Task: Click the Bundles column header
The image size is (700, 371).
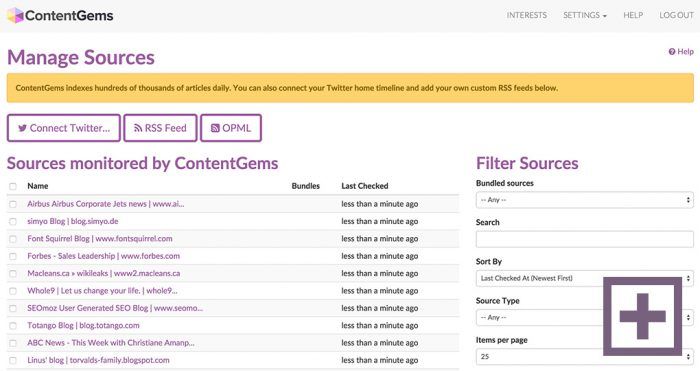Action: tap(306, 186)
